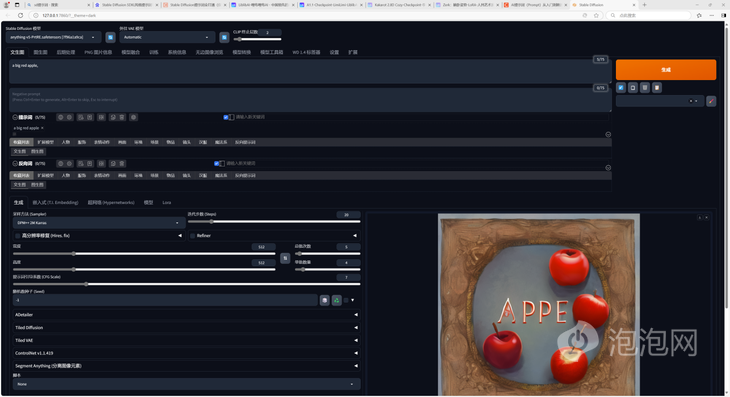This screenshot has width=730, height=397.
Task: Click the clipboard icon below Generate button
Action: 657,87
